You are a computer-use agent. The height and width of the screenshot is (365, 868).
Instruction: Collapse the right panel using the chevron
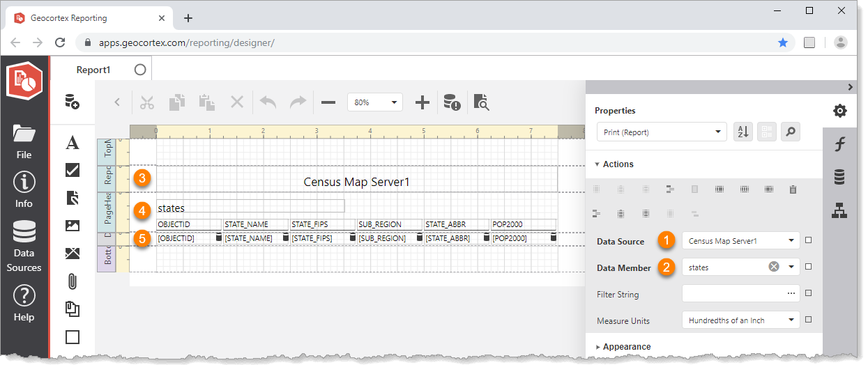(x=851, y=87)
